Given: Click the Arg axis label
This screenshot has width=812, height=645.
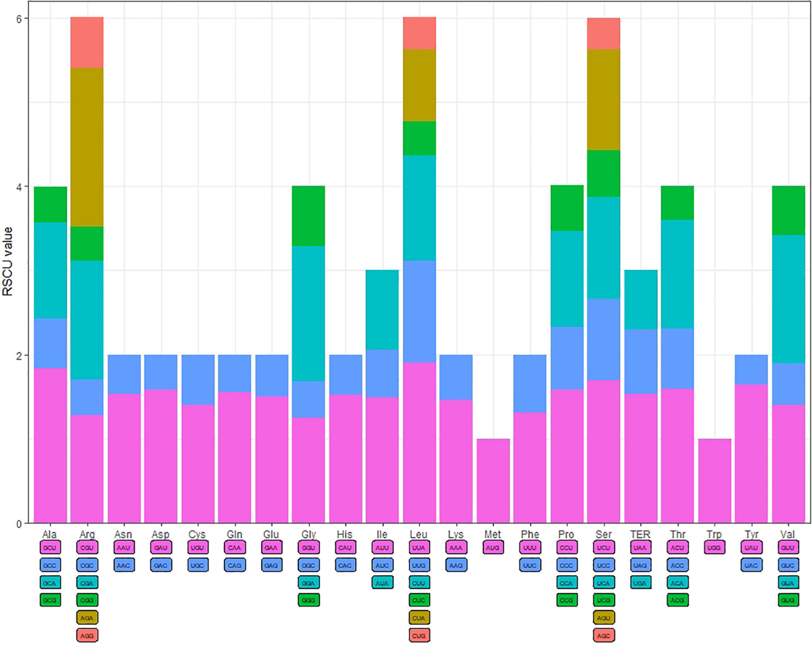Looking at the screenshot, I should coord(87,535).
